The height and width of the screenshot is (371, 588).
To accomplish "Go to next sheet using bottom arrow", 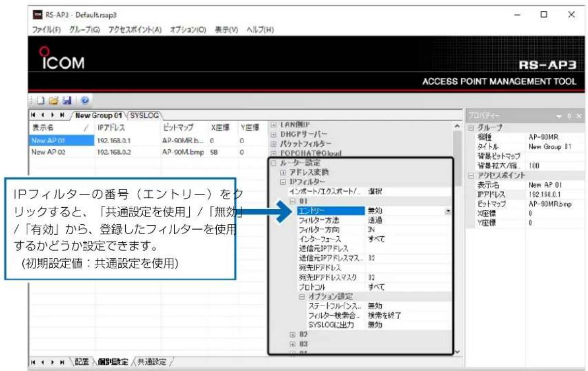I will (x=53, y=362).
